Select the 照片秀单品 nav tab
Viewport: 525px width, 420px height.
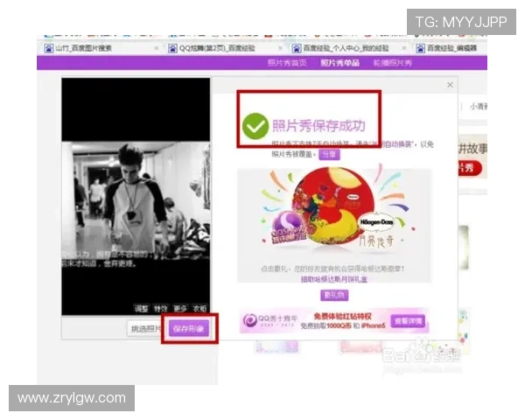339,63
